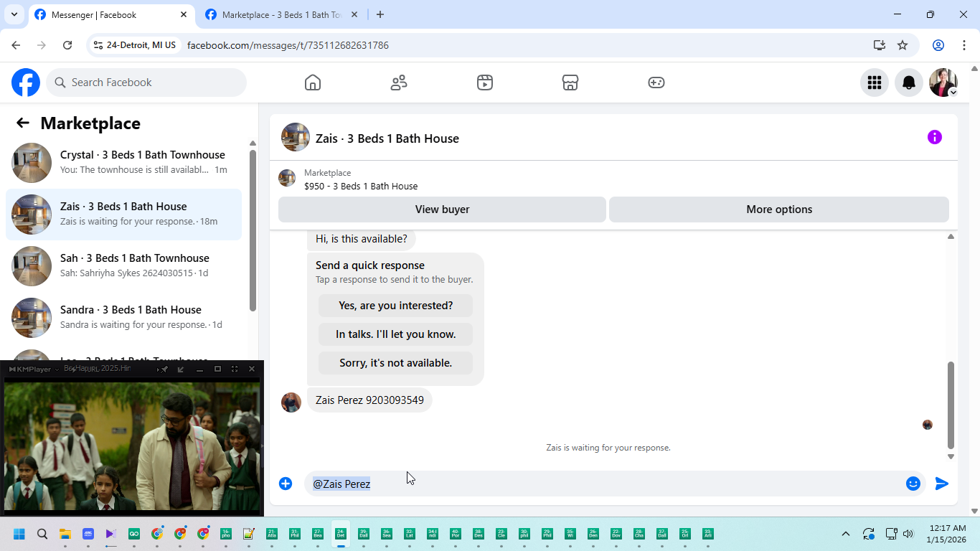The image size is (980, 551).
Task: Close the Marketplace browser tab
Action: [x=356, y=14]
